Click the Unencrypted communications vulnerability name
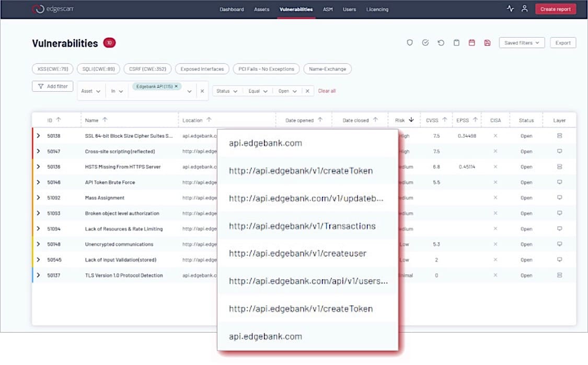 pos(119,244)
